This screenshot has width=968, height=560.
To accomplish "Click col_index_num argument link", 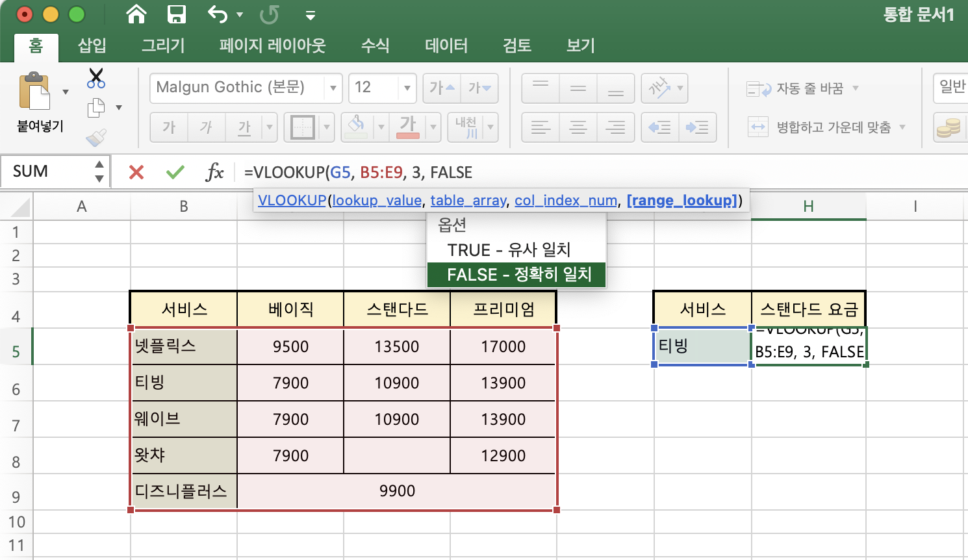I will [566, 200].
